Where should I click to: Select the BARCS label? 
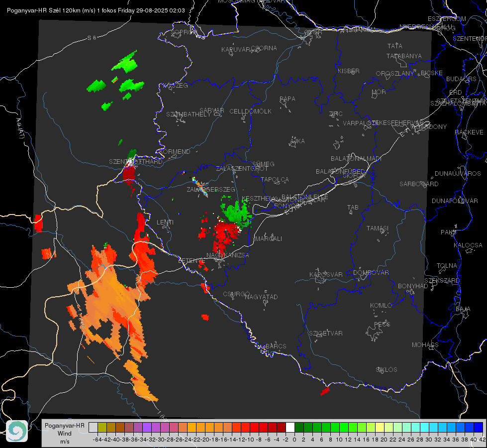tap(276, 346)
